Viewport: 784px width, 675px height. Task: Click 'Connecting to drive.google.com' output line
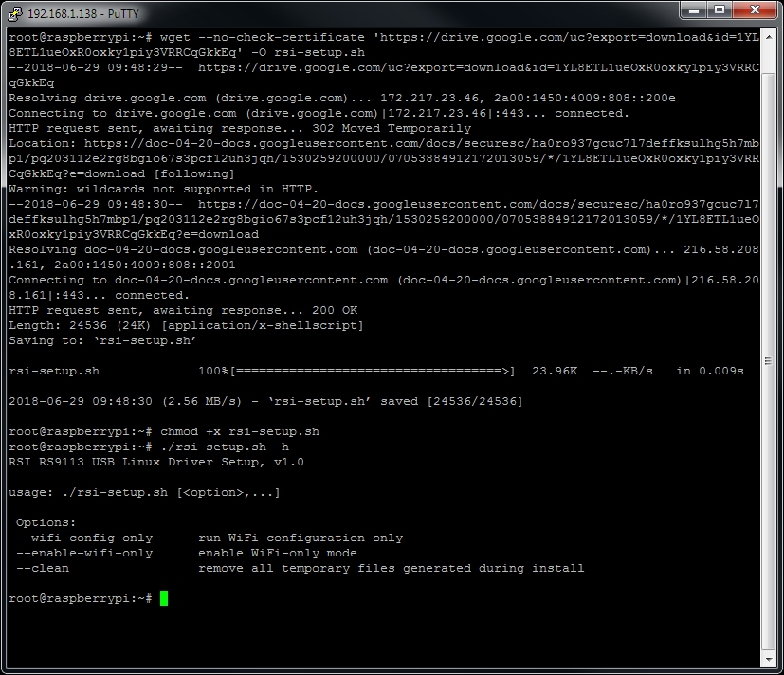319,113
